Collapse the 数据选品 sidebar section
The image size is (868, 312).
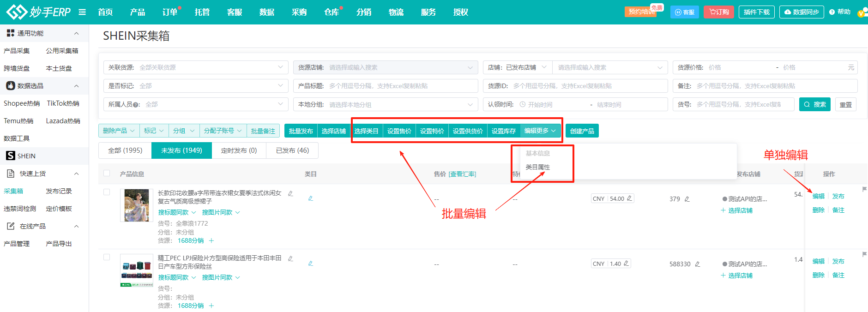click(77, 86)
